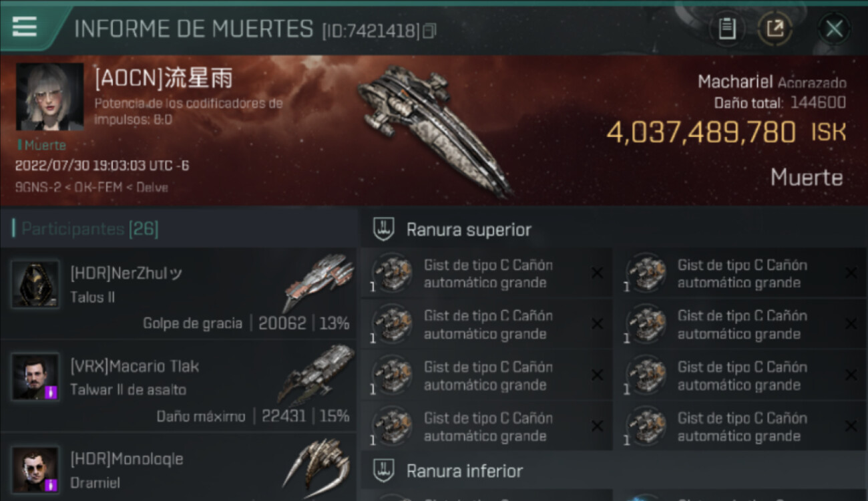Viewport: 868px width, 501px height.
Task: Select the Participantes [26] header
Action: click(x=85, y=229)
